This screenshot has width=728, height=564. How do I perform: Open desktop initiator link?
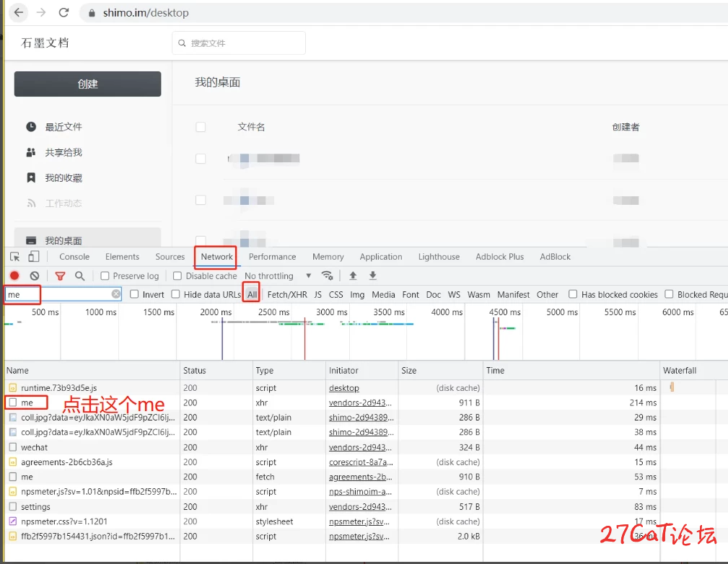(344, 387)
